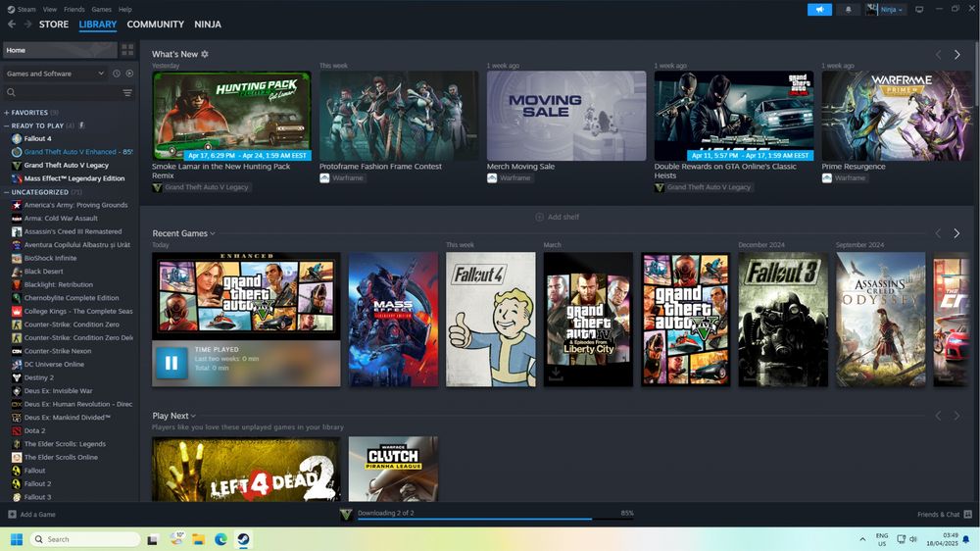Advance Recent Games shelf with right arrow
The image size is (980, 551).
click(x=956, y=233)
